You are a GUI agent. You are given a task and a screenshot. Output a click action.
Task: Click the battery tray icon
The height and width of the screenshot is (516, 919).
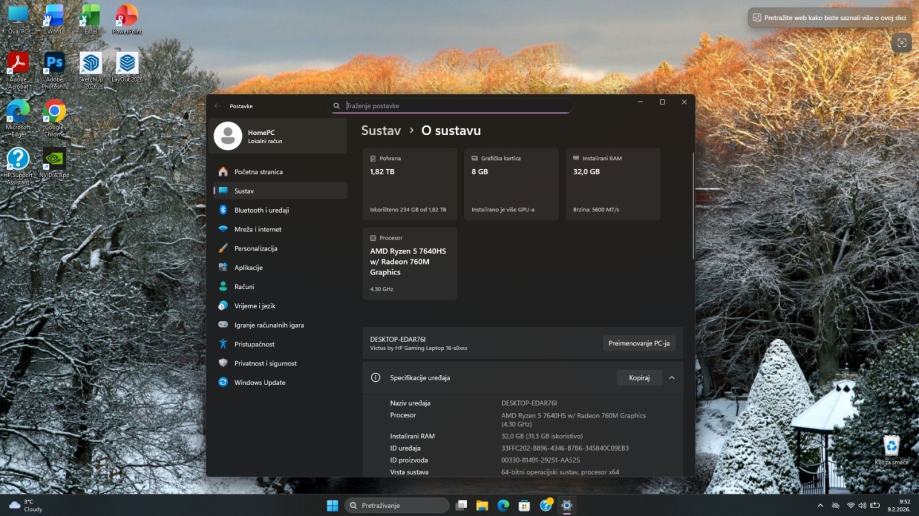pyautogui.click(x=875, y=505)
